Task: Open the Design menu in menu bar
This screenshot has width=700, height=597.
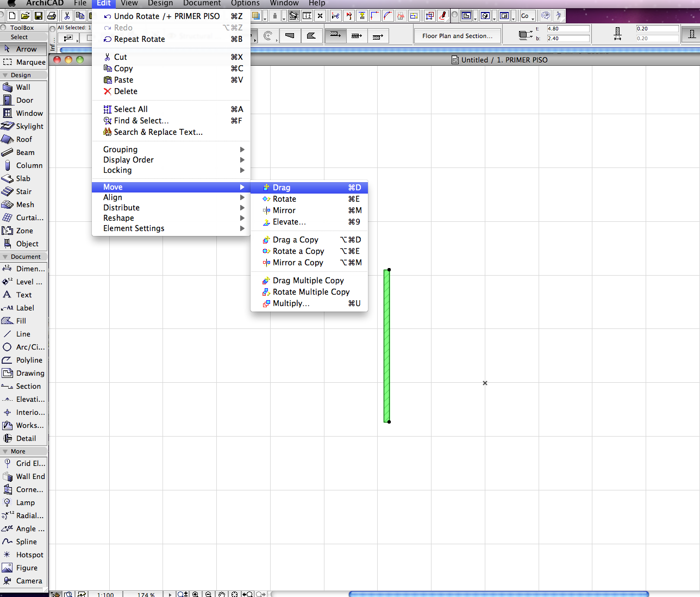Action: click(160, 3)
